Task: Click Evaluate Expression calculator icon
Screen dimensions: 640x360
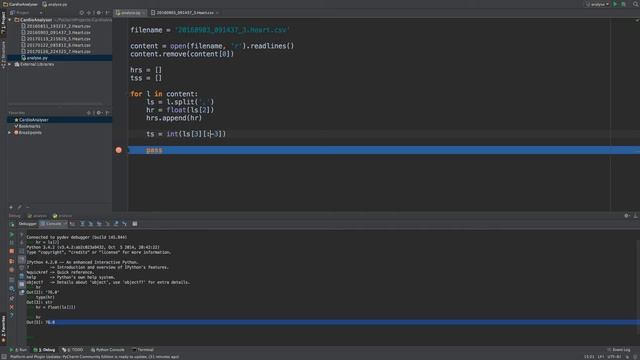Action: [x=135, y=224]
